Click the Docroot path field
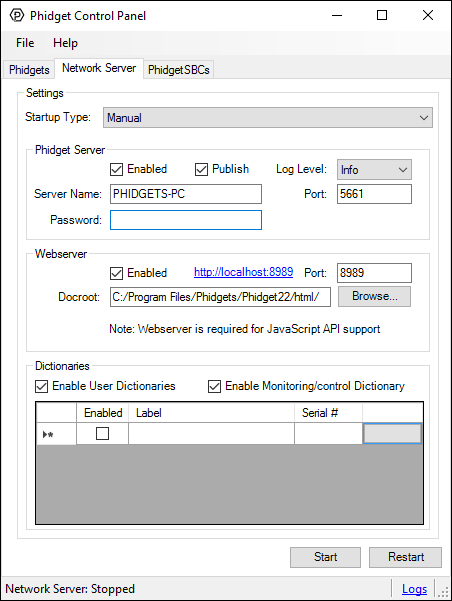The image size is (452, 601). click(220, 297)
